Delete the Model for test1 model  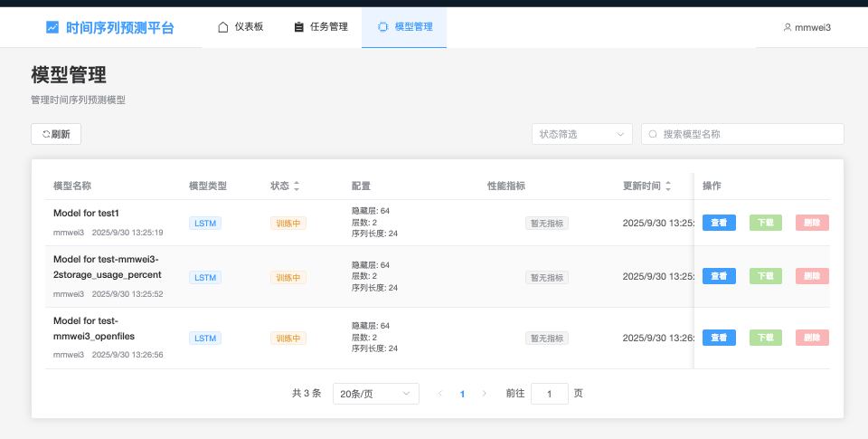pos(812,223)
